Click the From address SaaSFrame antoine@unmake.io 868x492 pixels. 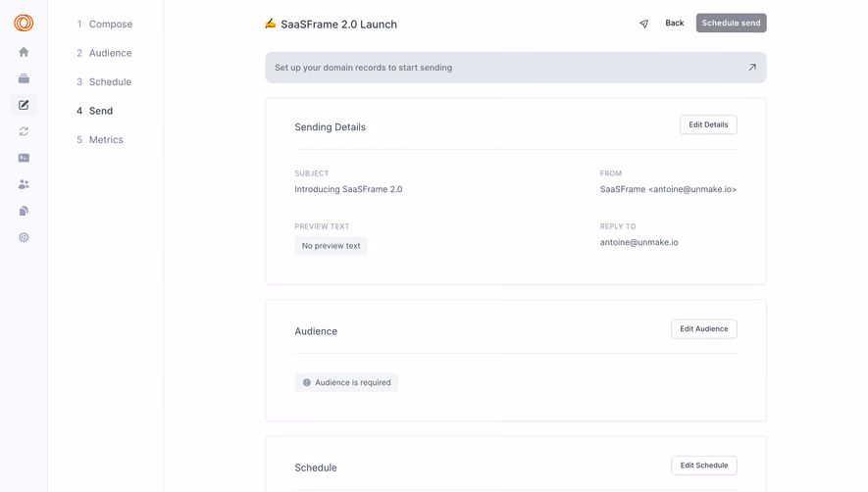point(668,189)
